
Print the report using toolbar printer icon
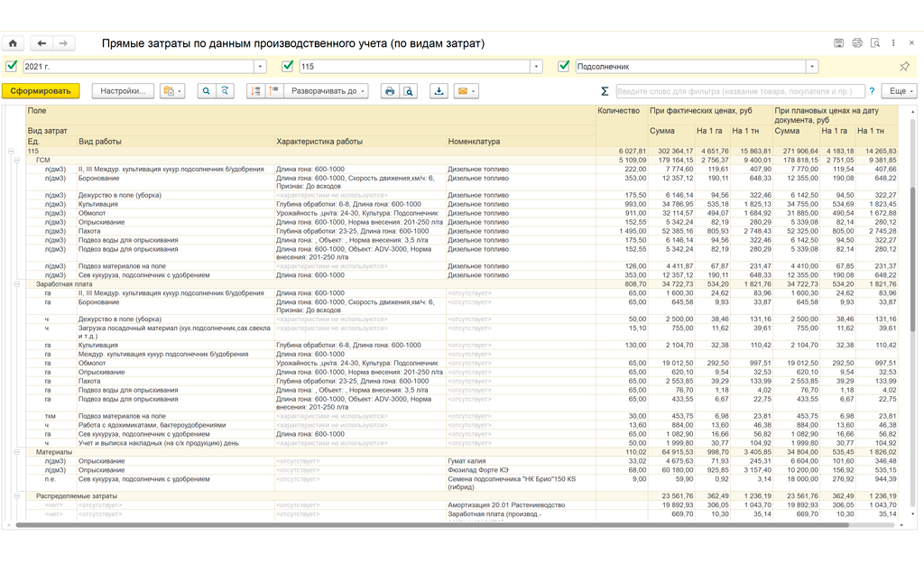point(390,91)
